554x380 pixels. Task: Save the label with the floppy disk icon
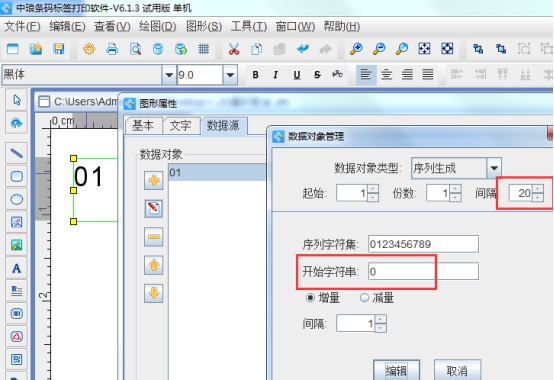click(58, 49)
